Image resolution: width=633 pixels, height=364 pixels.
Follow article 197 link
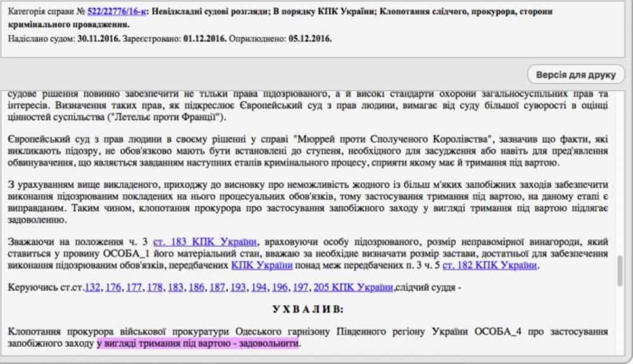pyautogui.click(x=300, y=287)
